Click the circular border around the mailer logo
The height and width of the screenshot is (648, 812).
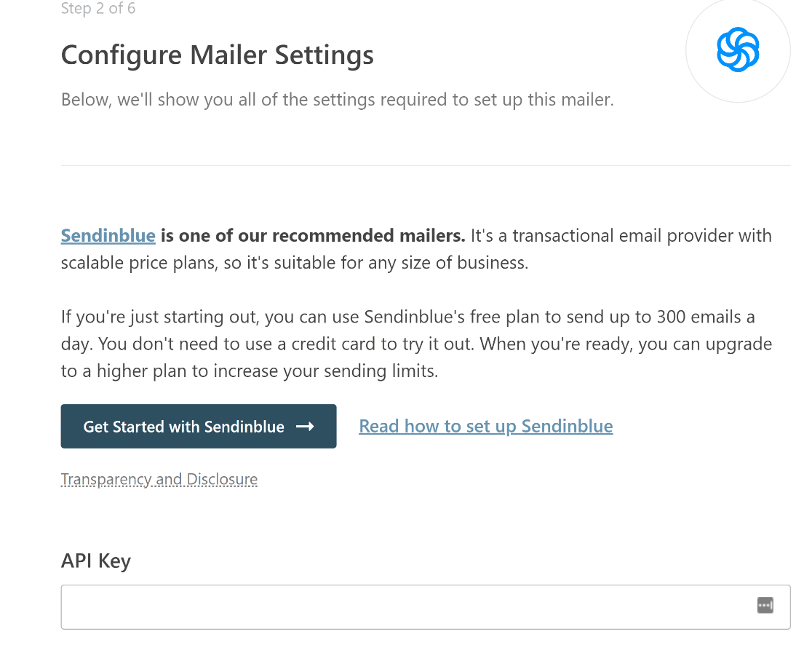coord(738,50)
